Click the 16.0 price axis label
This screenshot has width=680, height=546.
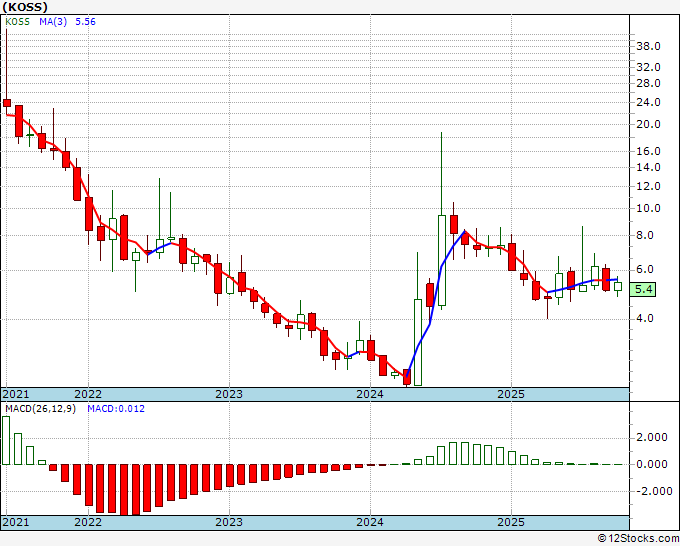(x=648, y=151)
